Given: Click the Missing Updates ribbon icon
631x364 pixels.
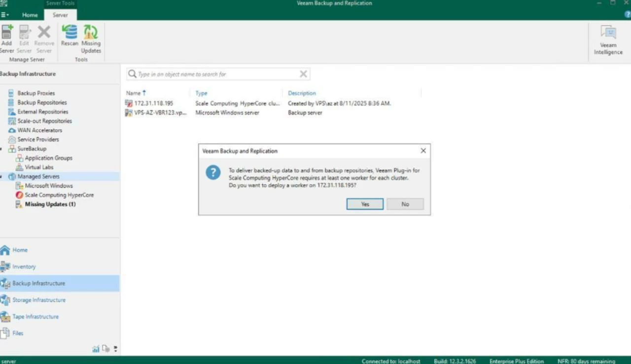Looking at the screenshot, I should tap(91, 39).
